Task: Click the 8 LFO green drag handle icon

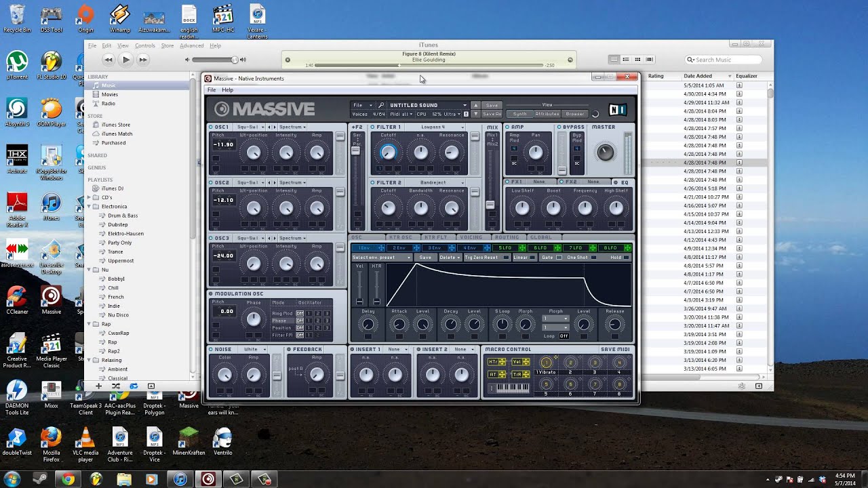Action: tap(628, 248)
